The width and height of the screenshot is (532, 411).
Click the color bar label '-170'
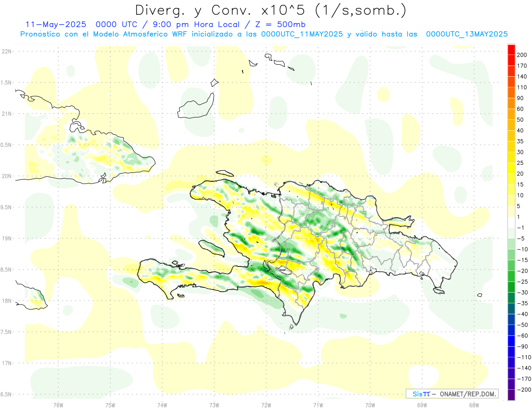click(524, 379)
